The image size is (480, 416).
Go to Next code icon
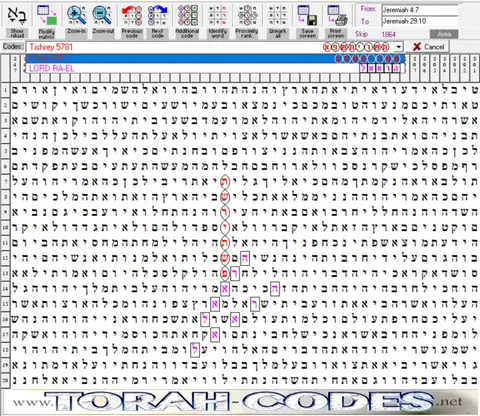[x=158, y=15]
